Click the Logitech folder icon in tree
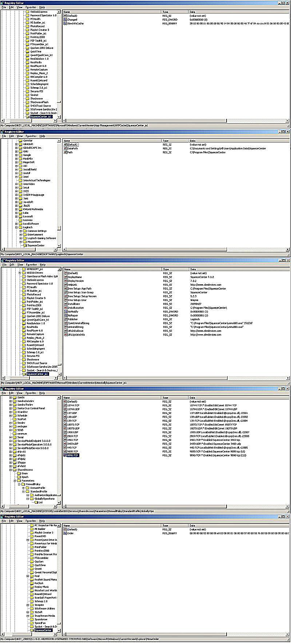291x644 pixels. pyautogui.click(x=20, y=227)
